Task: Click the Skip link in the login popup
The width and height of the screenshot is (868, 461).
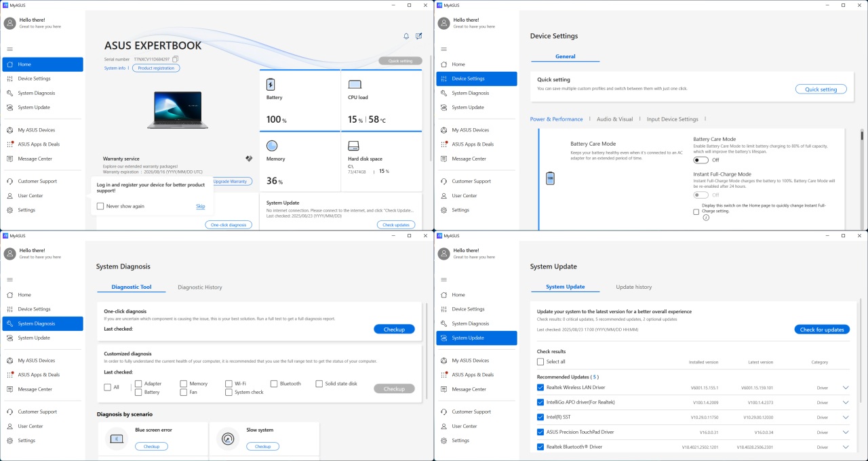Action: pyautogui.click(x=200, y=206)
